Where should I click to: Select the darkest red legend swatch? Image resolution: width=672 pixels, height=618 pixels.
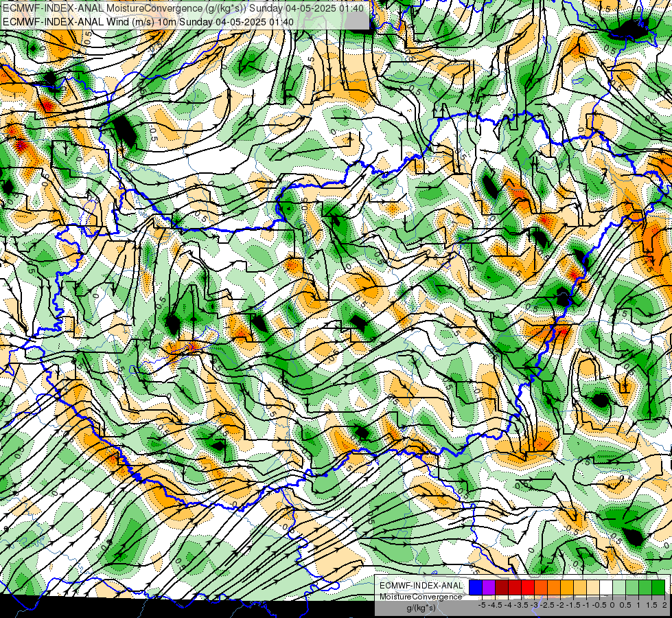pyautogui.click(x=502, y=588)
